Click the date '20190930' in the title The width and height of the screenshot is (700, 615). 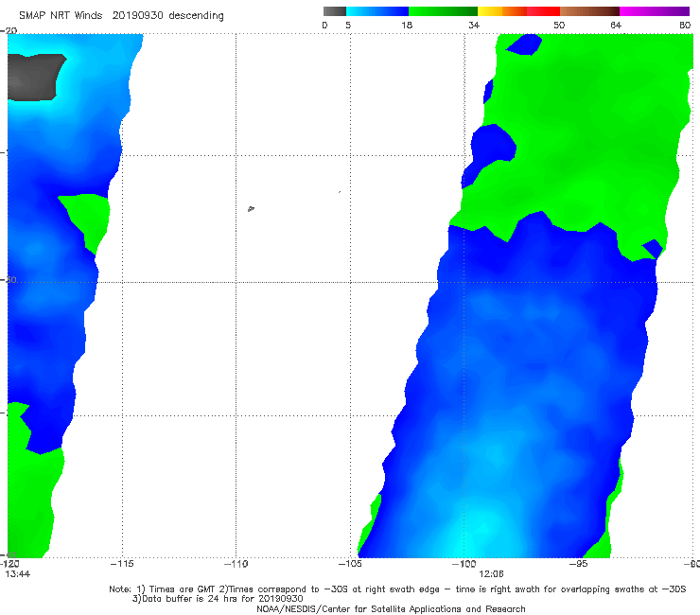point(137,16)
